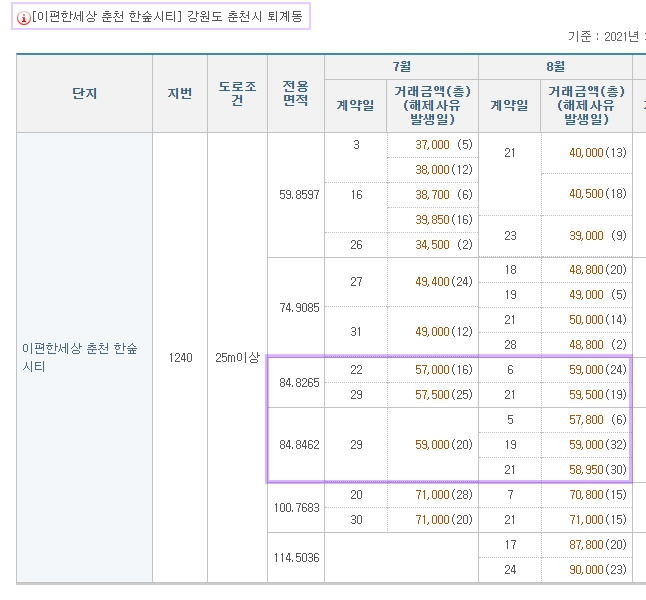
Task: Click price 40,000(13) in August
Action: (x=598, y=153)
